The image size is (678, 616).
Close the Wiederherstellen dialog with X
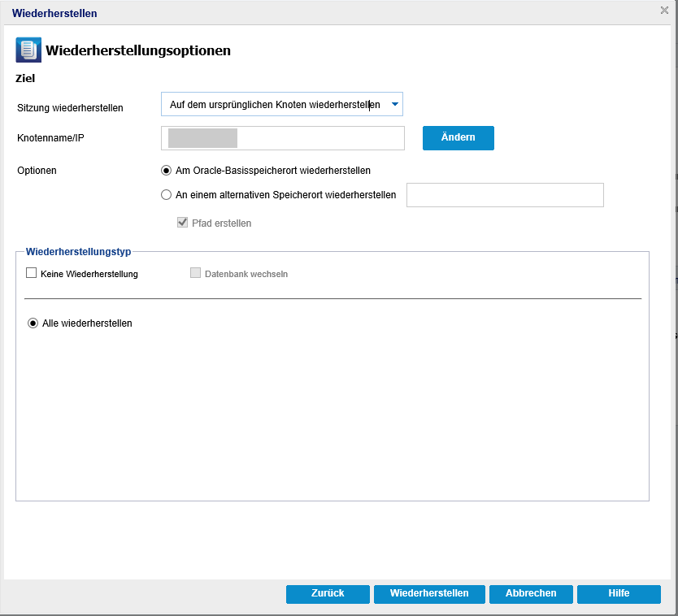click(664, 11)
